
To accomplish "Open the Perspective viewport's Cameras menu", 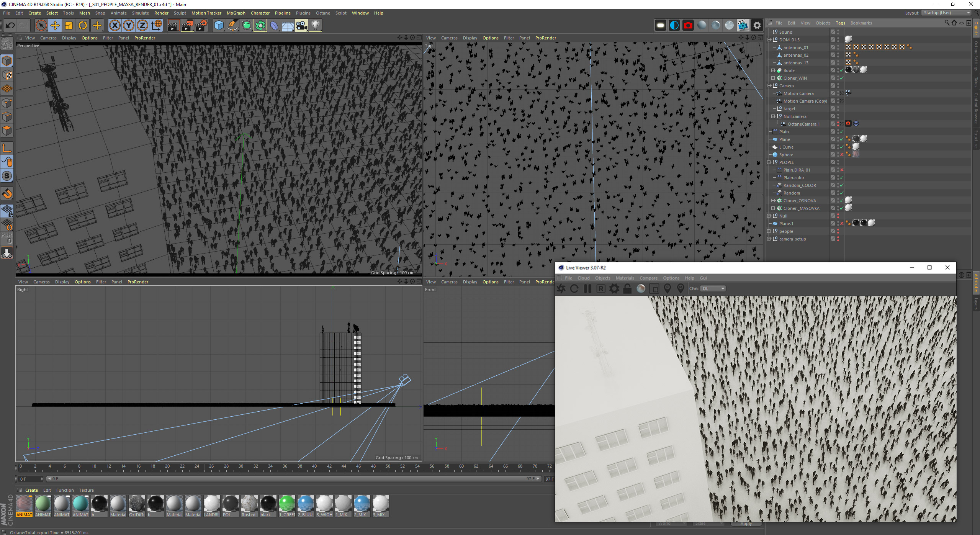I will coord(48,38).
